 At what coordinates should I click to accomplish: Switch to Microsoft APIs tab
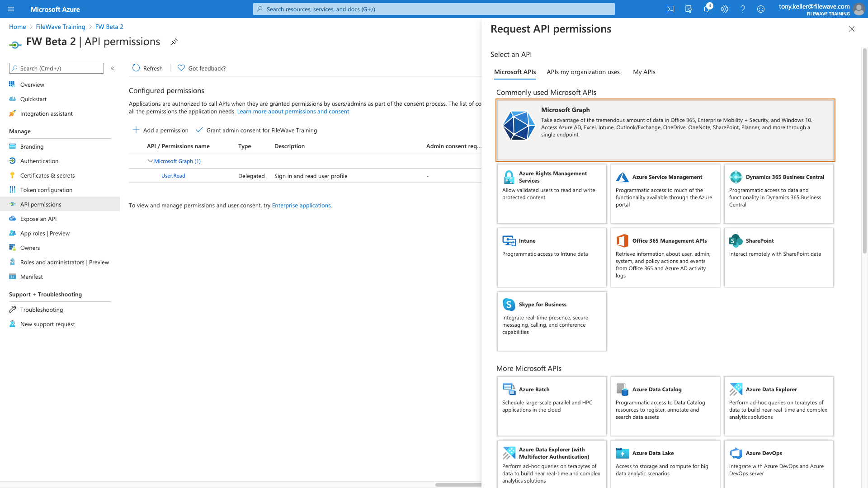[515, 72]
